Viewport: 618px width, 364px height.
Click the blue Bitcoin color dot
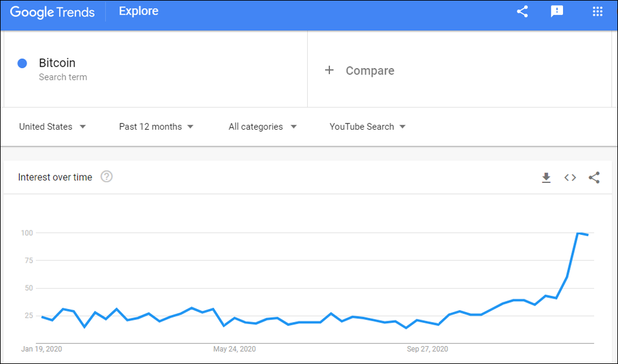[22, 63]
